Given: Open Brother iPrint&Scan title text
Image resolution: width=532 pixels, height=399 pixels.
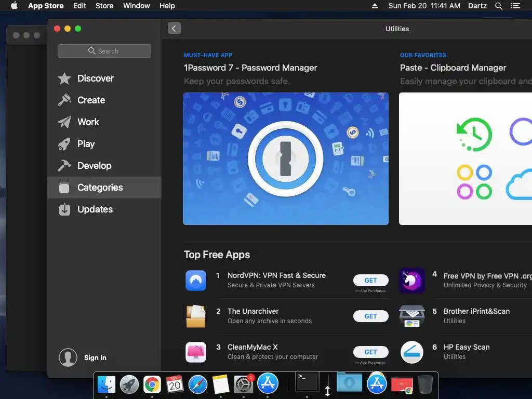Looking at the screenshot, I should point(477,312).
